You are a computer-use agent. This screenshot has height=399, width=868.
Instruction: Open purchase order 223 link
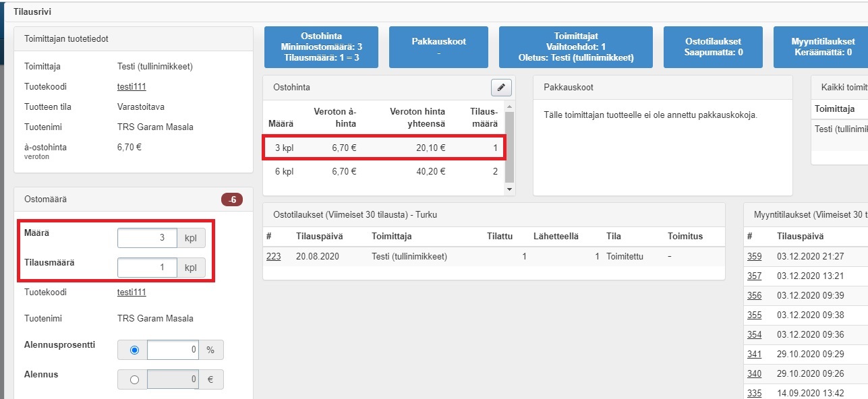pos(273,256)
